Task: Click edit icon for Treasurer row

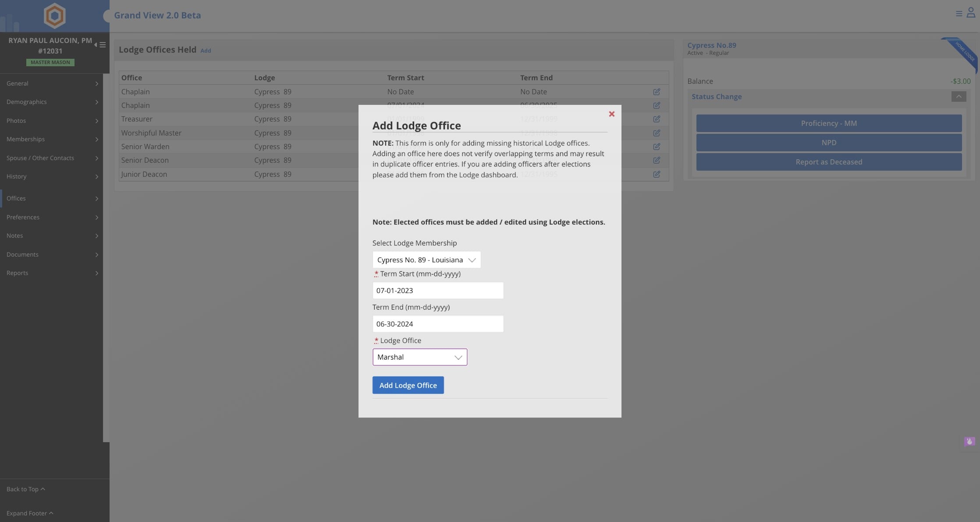Action: 656,119
